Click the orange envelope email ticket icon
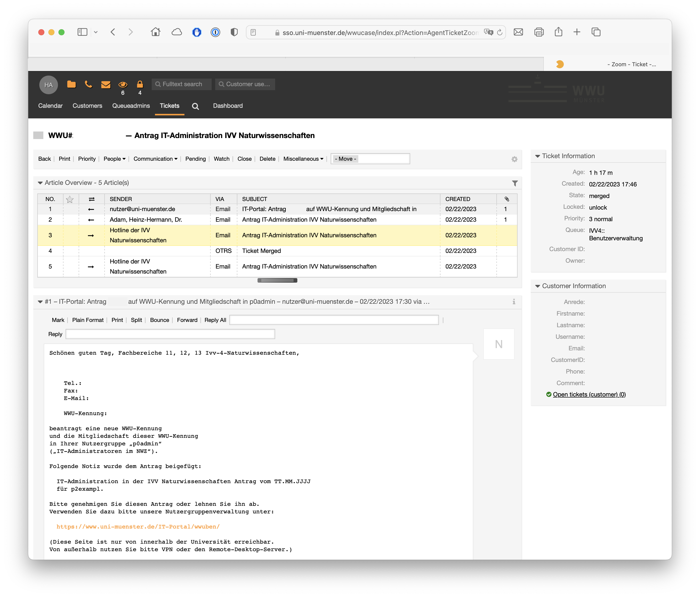Viewport: 700px width, 597px height. click(106, 84)
